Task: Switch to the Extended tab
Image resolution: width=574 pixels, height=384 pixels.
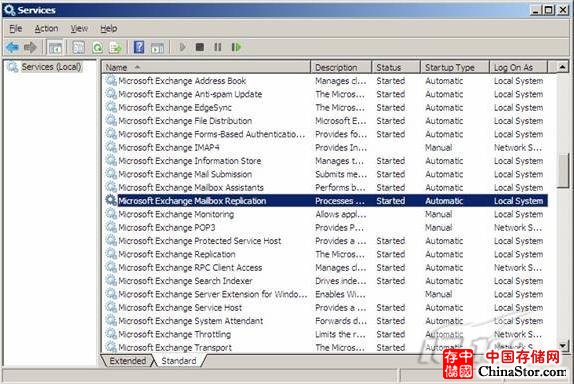Action: (127, 361)
